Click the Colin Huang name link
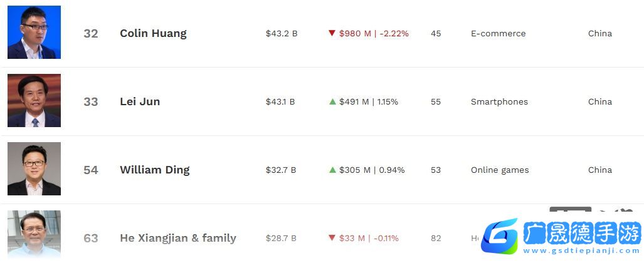 tap(153, 33)
